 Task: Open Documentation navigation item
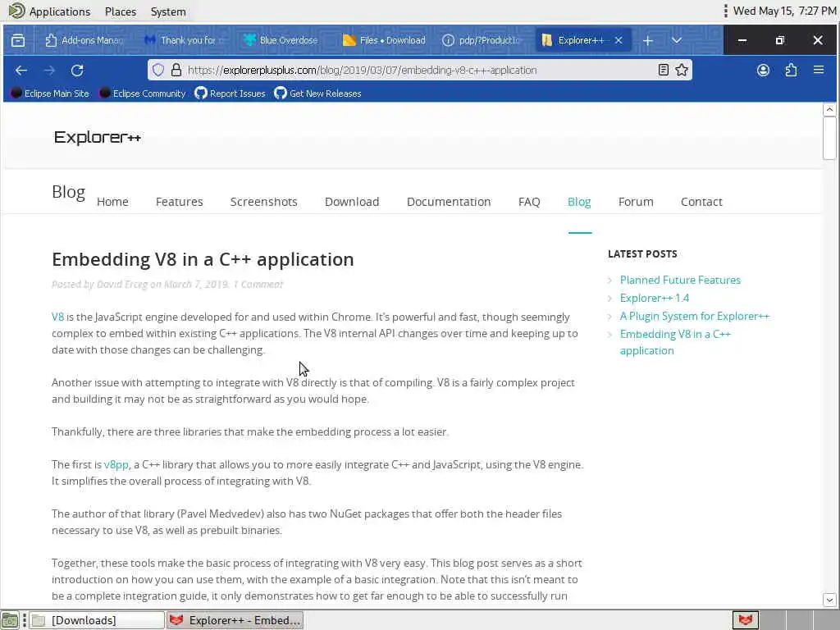(449, 202)
